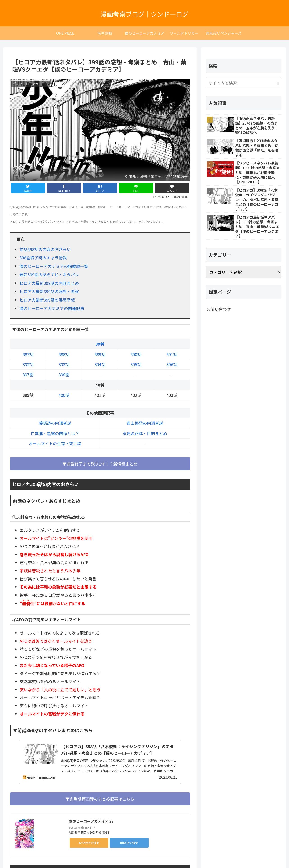Share article via Facebook button
The width and height of the screenshot is (289, 868).
(64, 188)
